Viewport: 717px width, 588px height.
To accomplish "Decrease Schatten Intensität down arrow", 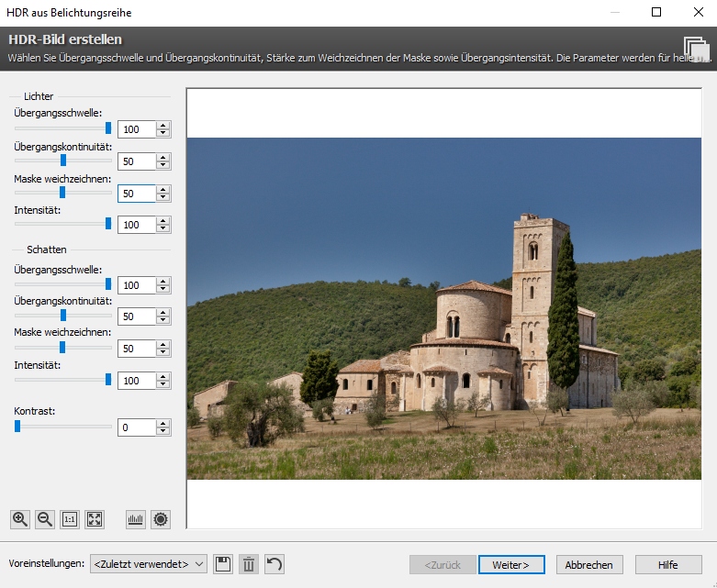I will (162, 384).
